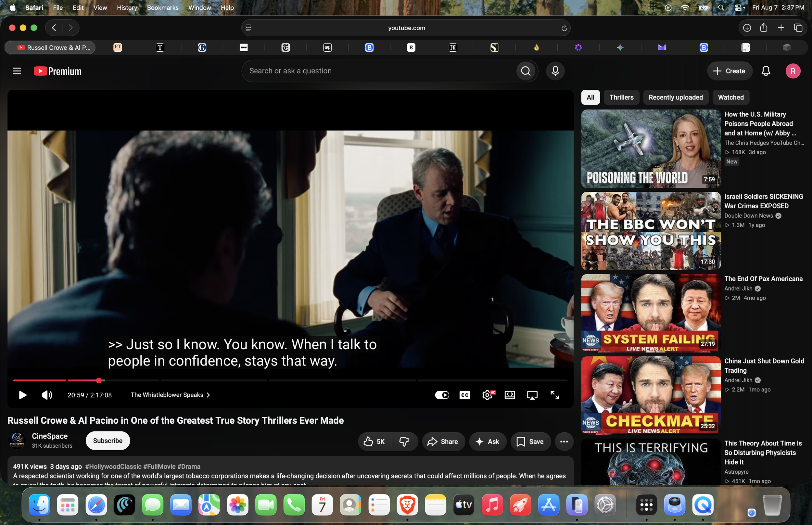
Task: Open 'China Just Shut Down Gold Trading' thumbnail
Action: (x=651, y=395)
